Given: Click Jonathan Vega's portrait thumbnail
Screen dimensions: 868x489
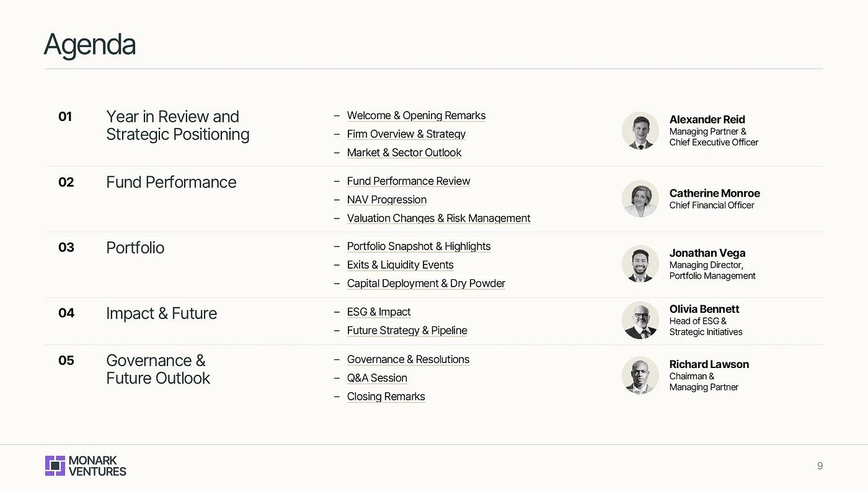Looking at the screenshot, I should [x=640, y=264].
